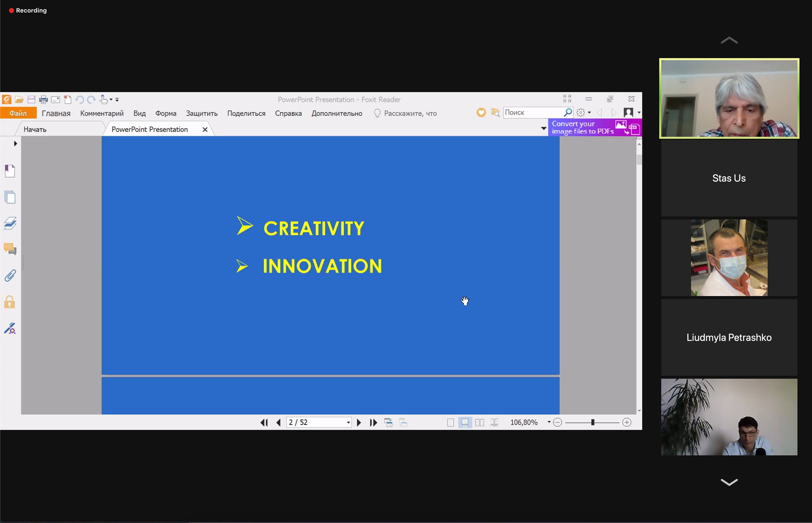The image size is (812, 523).
Task: Switch to single page view mode
Action: (450, 423)
